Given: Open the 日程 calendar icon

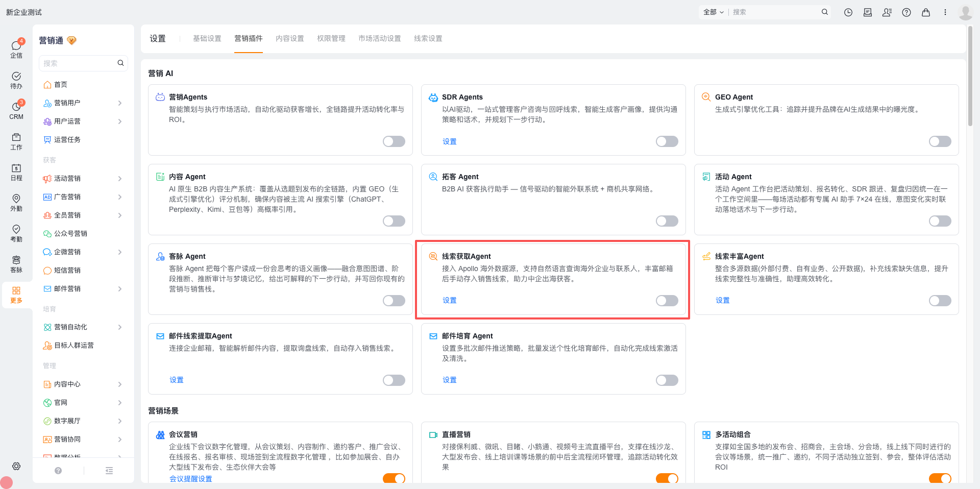Looking at the screenshot, I should tap(16, 172).
